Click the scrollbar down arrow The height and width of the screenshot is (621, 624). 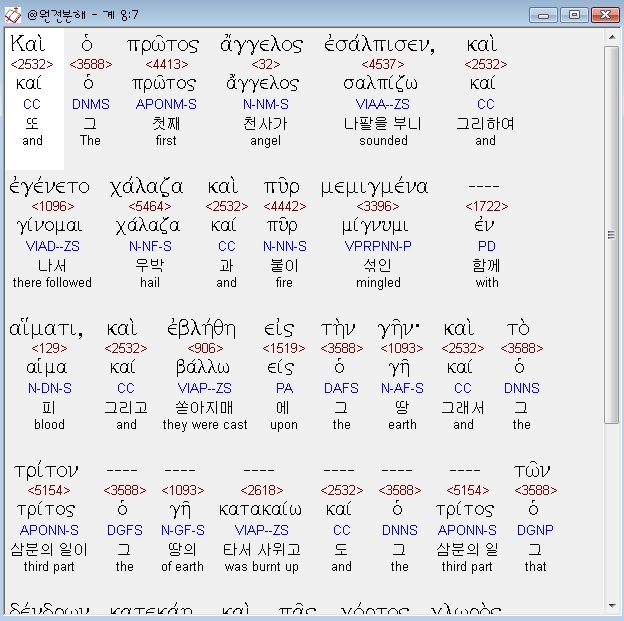(611, 606)
